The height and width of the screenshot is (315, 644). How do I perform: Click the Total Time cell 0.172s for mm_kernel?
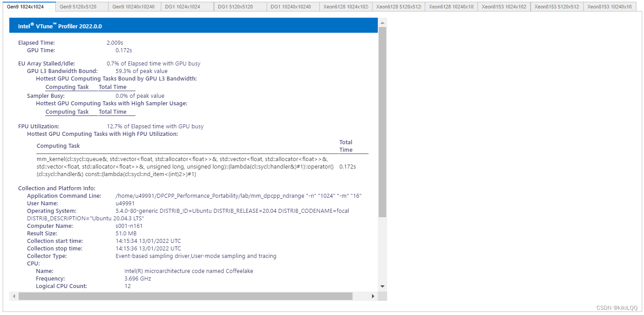pyautogui.click(x=348, y=167)
